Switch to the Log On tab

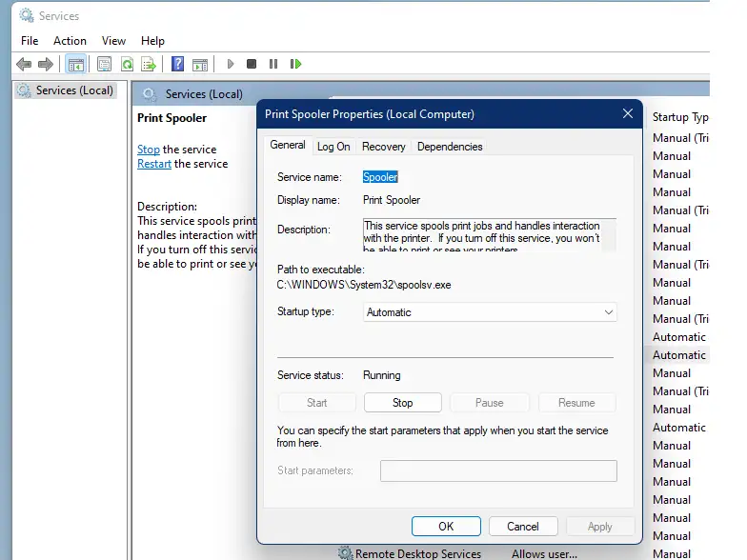pyautogui.click(x=333, y=147)
